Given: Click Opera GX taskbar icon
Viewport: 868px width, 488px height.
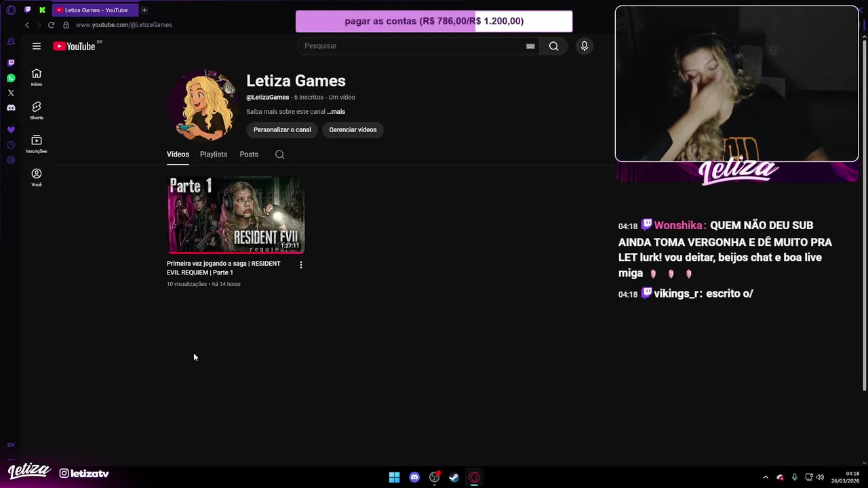Looking at the screenshot, I should [475, 477].
